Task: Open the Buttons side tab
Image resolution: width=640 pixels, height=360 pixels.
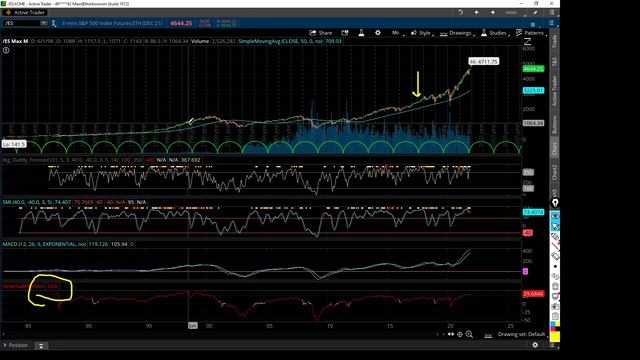Action: point(554,124)
